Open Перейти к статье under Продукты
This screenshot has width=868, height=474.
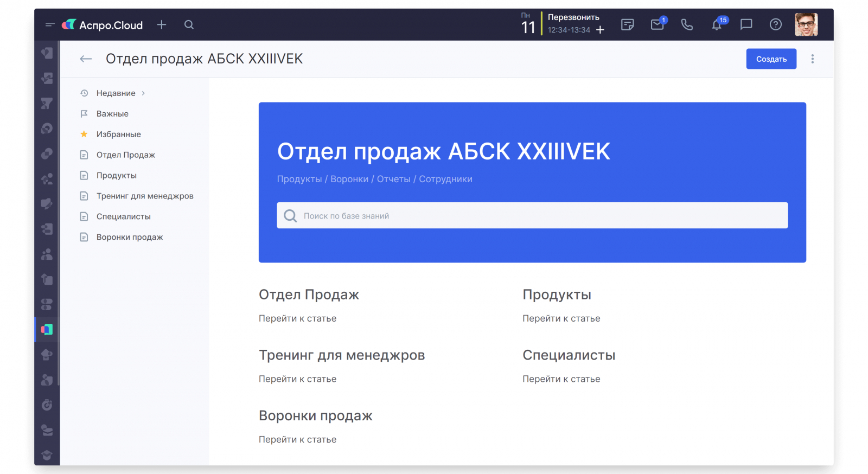(x=561, y=318)
